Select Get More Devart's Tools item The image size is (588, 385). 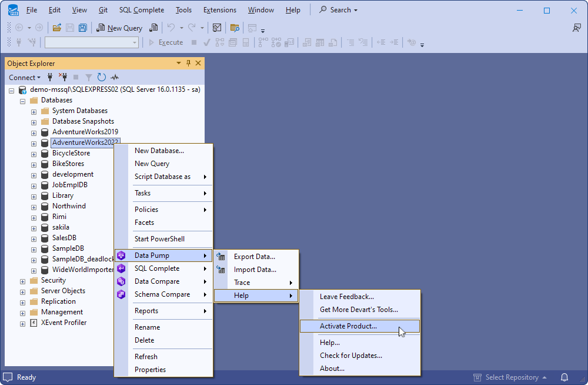click(x=360, y=310)
